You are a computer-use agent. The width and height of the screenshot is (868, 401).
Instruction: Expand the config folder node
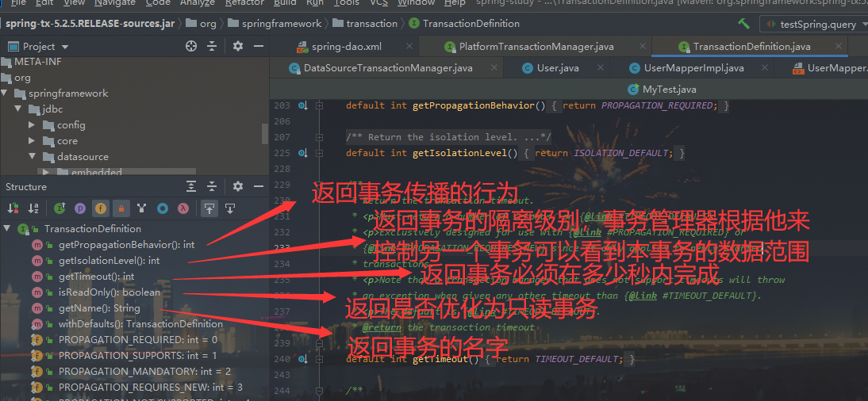click(x=32, y=125)
